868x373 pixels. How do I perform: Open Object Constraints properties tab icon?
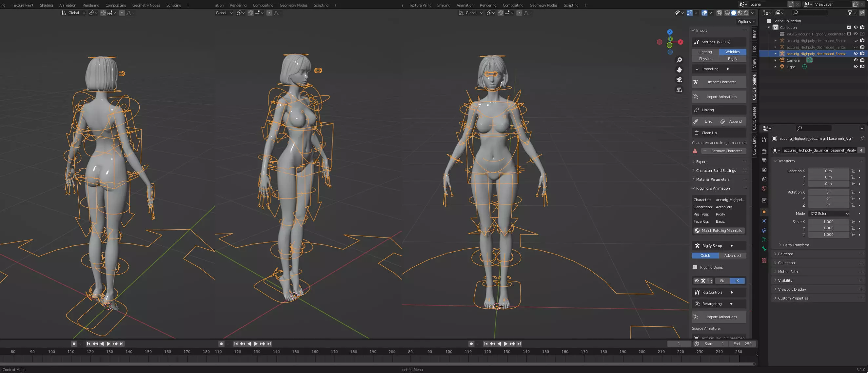click(764, 231)
